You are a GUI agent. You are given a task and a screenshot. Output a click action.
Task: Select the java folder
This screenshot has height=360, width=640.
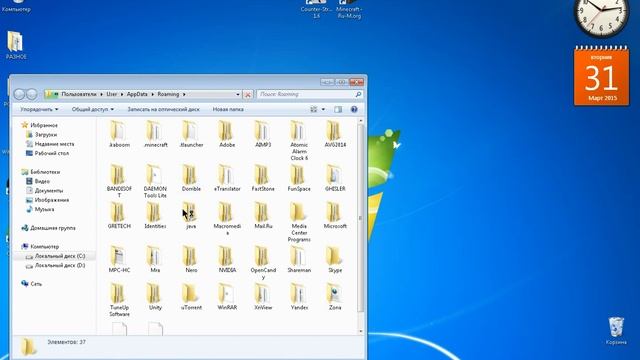[191, 216]
